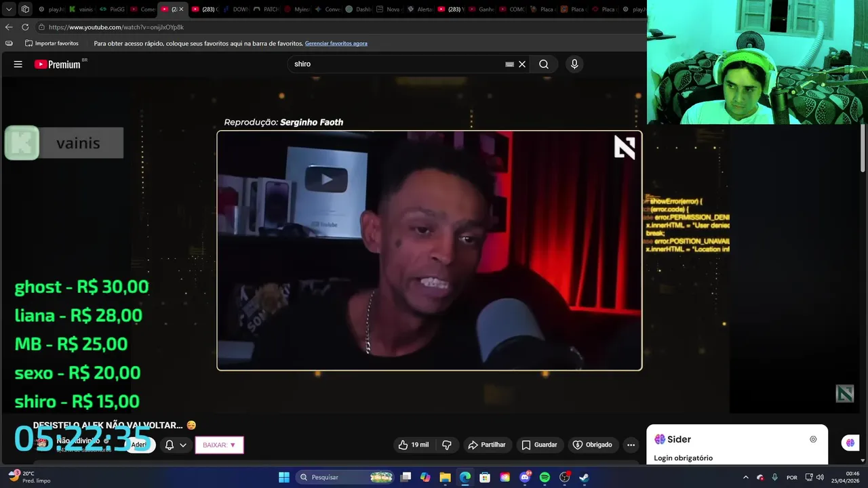Save the video with Guardar
This screenshot has height=488, width=868.
[x=539, y=445]
